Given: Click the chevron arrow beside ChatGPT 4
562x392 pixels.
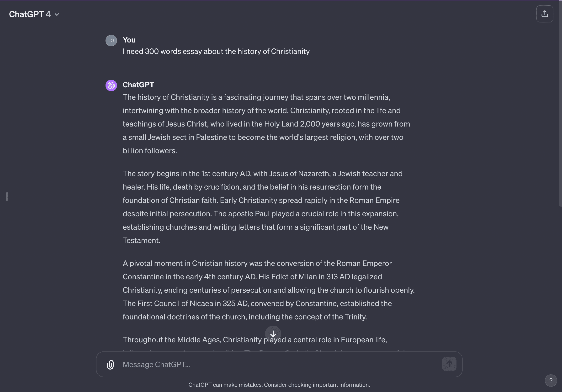Looking at the screenshot, I should [x=57, y=15].
